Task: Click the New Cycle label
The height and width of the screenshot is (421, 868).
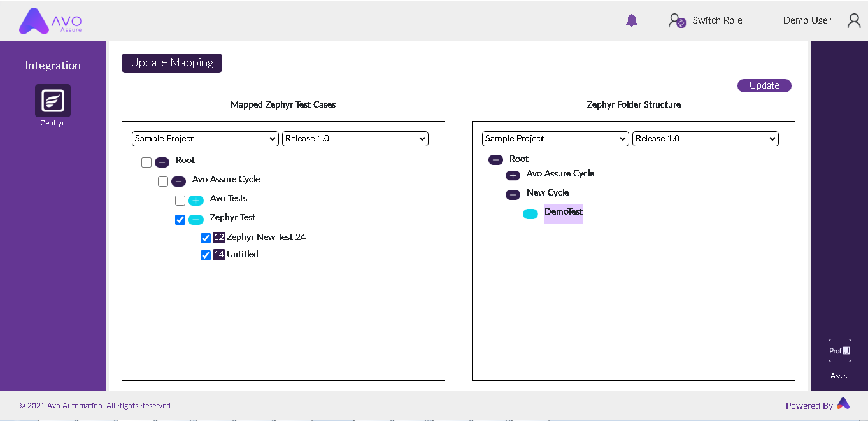Action: (x=548, y=192)
